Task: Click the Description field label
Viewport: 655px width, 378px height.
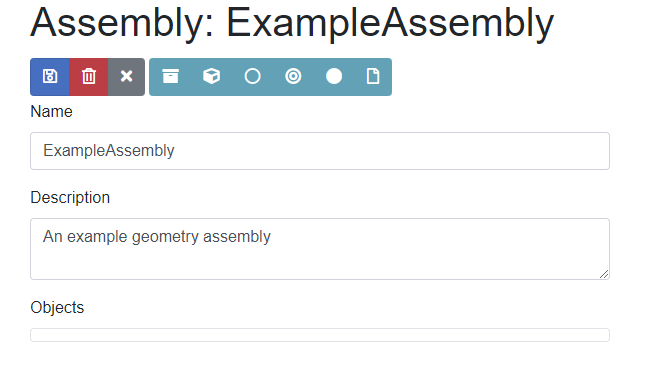Action: (x=70, y=198)
